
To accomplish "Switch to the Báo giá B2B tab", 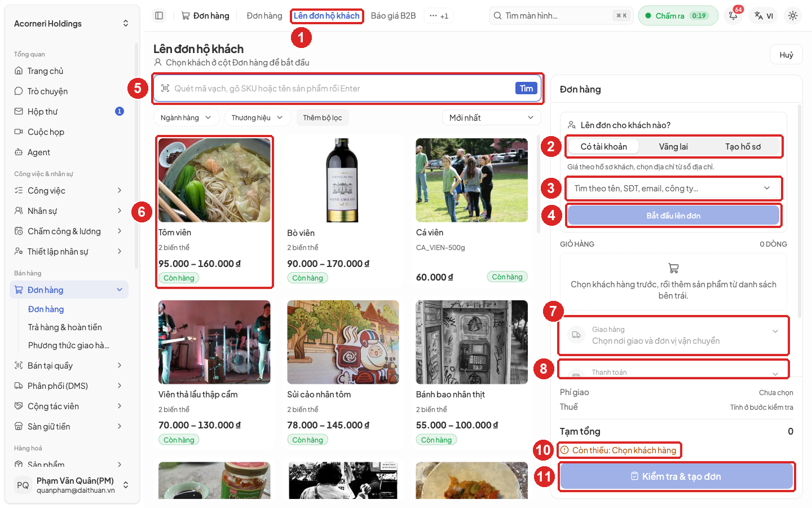I will click(x=393, y=16).
